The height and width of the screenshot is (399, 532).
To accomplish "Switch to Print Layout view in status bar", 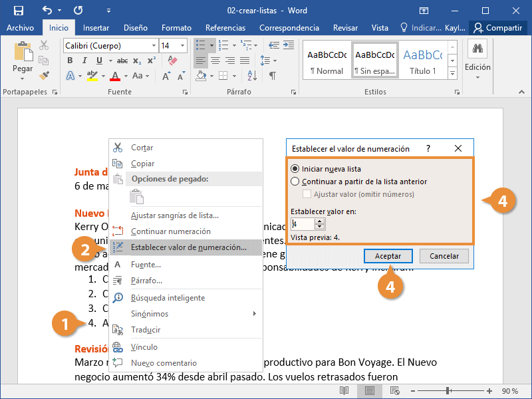I will pos(370,391).
